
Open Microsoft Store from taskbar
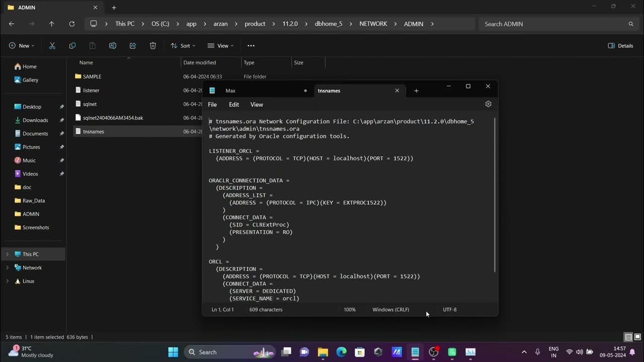[x=359, y=352]
